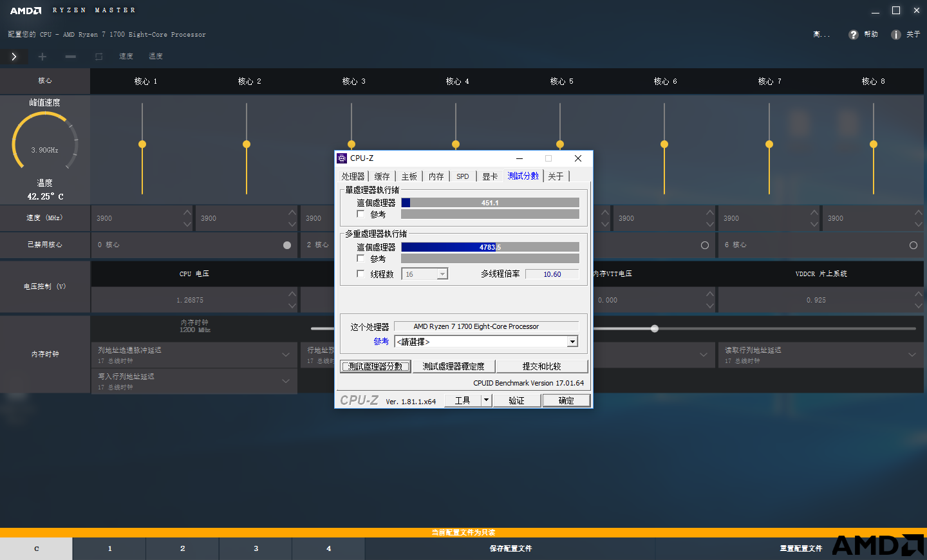The image size is (927, 560).
Task: Click the 參考 link beside <請選擇>
Action: click(x=381, y=342)
